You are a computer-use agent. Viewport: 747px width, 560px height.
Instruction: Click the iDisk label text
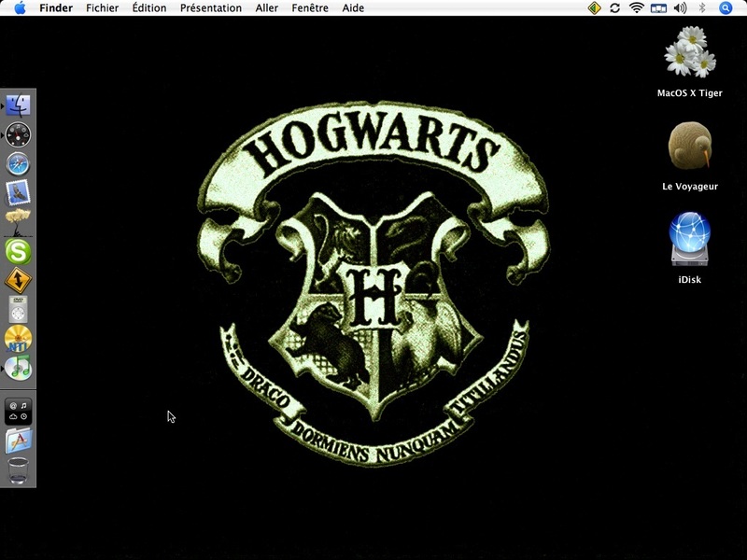point(690,280)
